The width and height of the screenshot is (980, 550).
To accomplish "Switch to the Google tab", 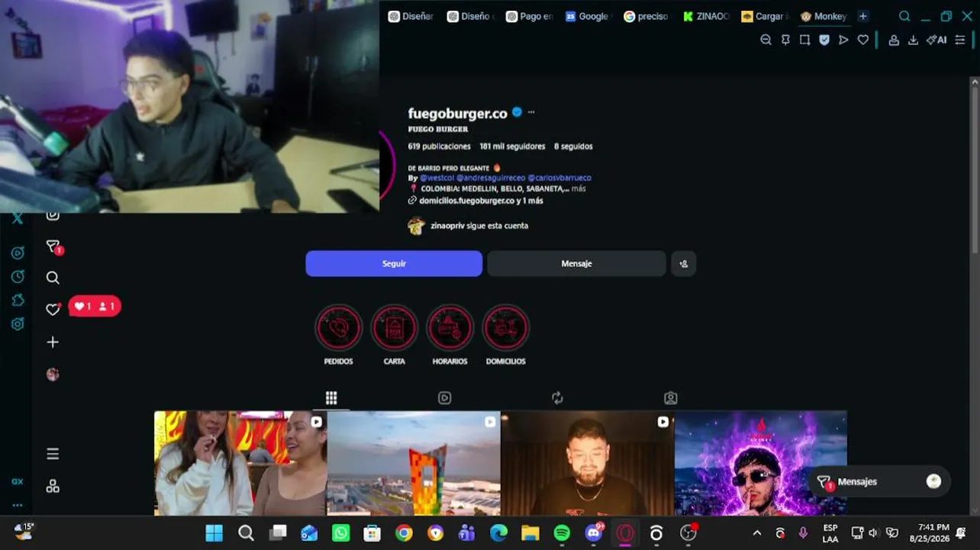I will click(587, 16).
